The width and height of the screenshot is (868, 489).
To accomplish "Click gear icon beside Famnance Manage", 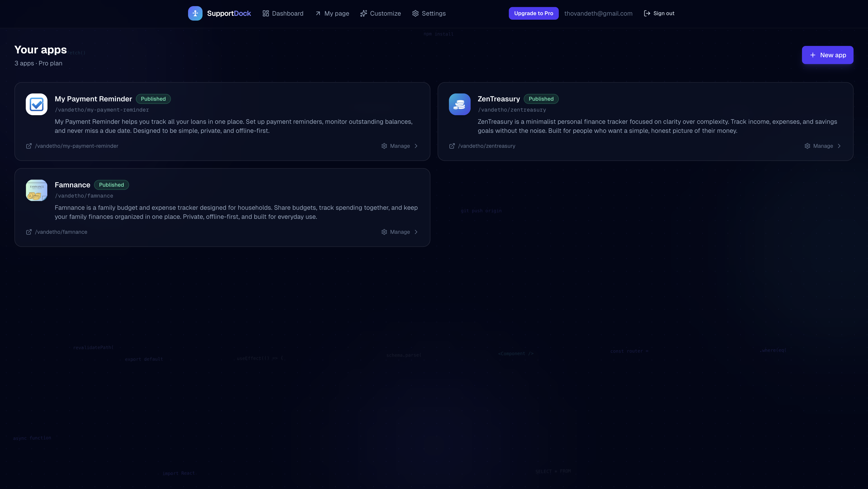I will [384, 232].
